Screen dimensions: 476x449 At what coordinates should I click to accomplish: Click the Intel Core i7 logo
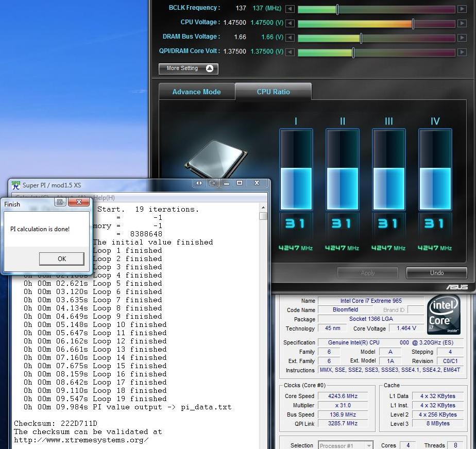click(x=444, y=315)
